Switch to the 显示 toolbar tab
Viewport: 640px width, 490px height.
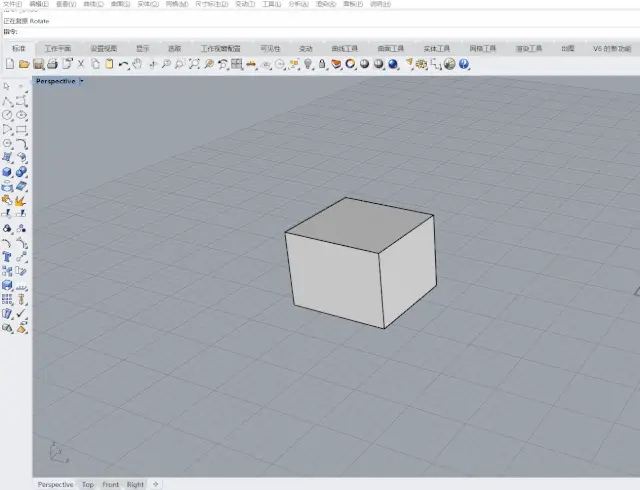(142, 49)
